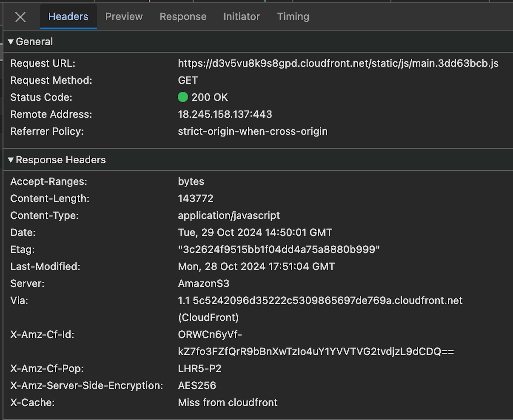Click the Via header name
The image size is (513, 420).
19,301
